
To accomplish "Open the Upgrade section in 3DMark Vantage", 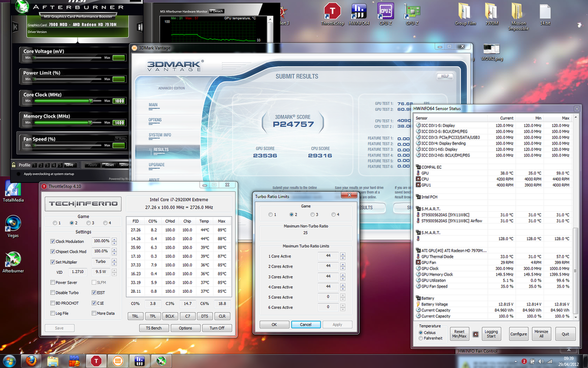I will [x=156, y=165].
